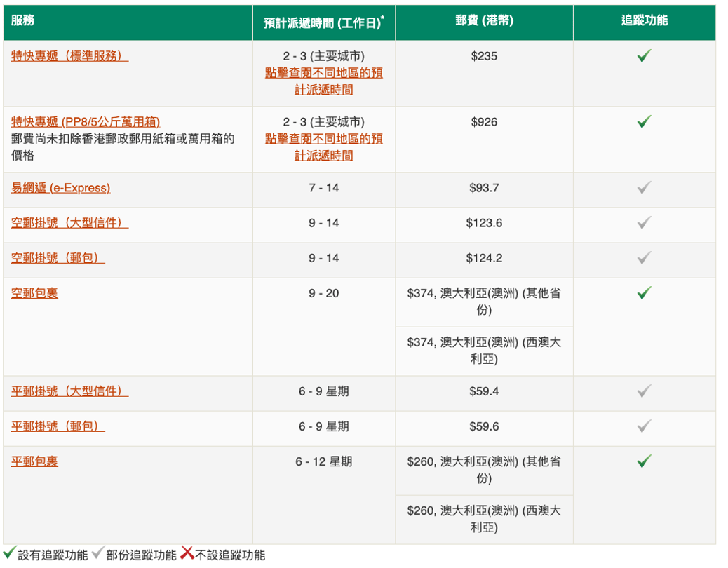The width and height of the screenshot is (728, 568).
Task: Click green checkmark in 平郵包裹 row
Action: [644, 461]
